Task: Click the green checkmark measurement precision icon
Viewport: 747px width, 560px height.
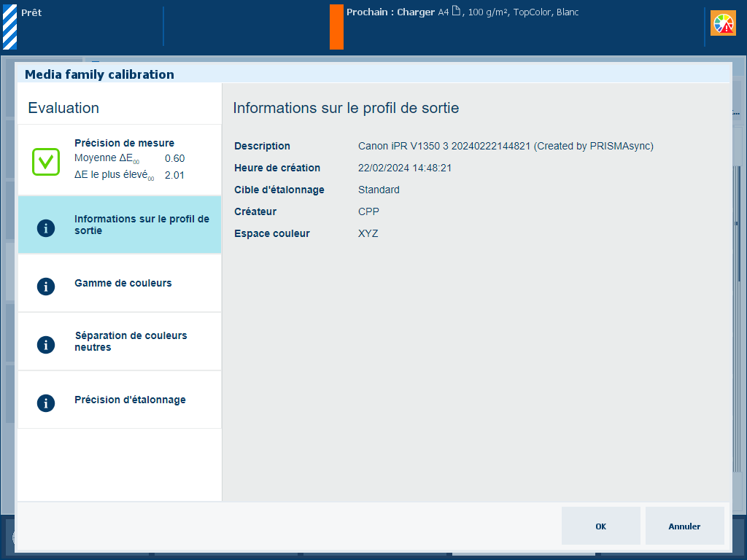Action: [x=46, y=161]
